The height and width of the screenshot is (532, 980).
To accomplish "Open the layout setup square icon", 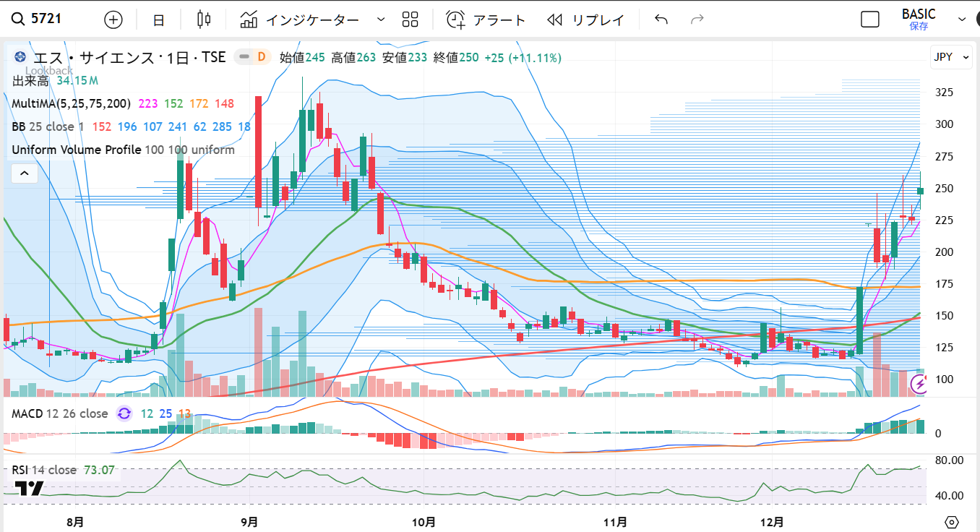I will click(x=870, y=20).
